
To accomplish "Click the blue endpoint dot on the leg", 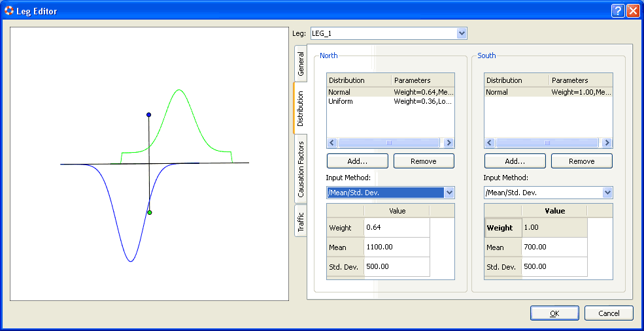I will (149, 115).
